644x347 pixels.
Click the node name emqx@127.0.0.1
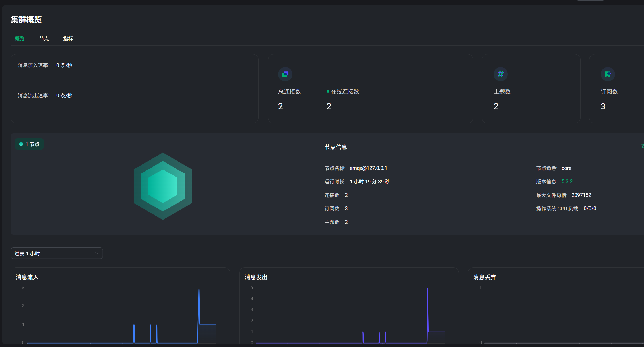coord(368,168)
